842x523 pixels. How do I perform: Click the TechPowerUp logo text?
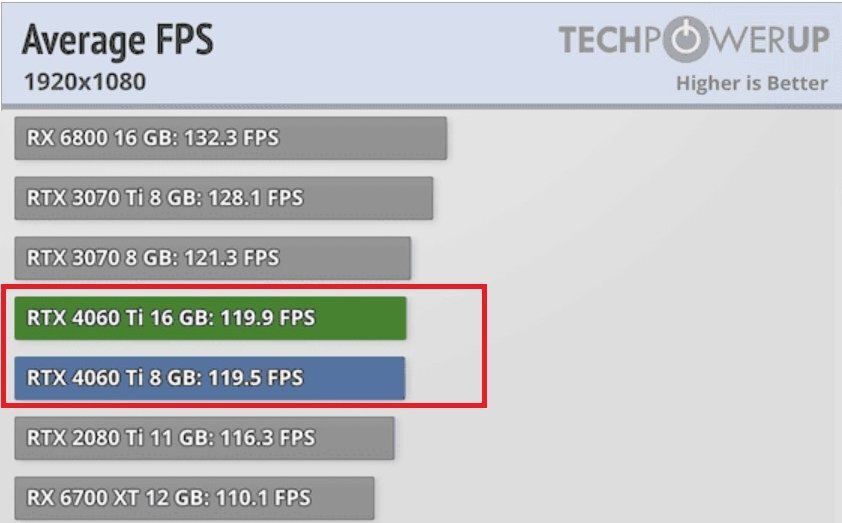[x=694, y=40]
